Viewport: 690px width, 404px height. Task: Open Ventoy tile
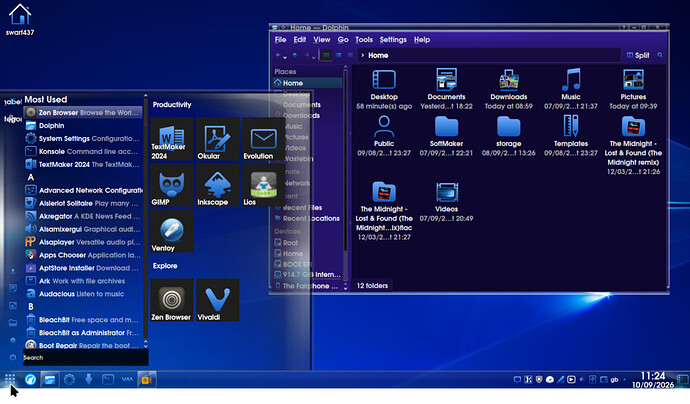pyautogui.click(x=171, y=231)
